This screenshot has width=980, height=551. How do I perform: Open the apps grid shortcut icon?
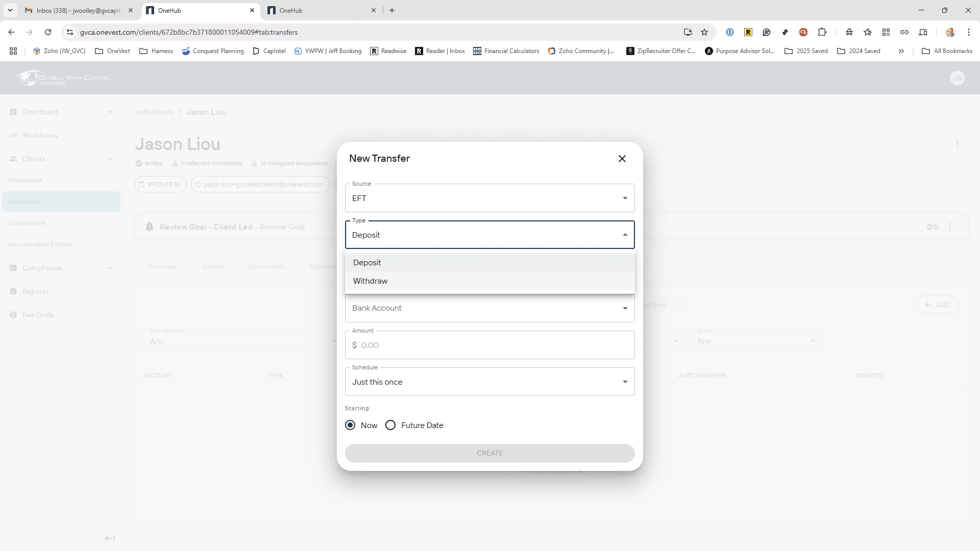(13, 51)
